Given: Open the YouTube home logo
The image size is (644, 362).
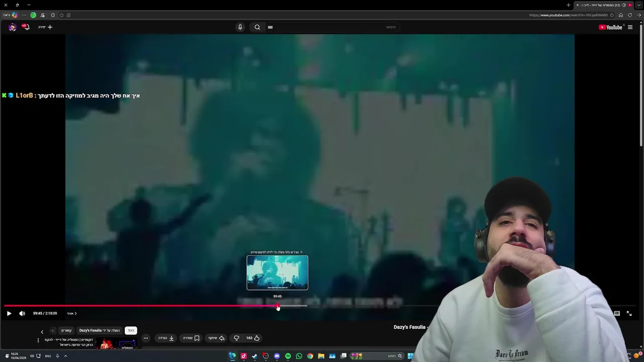Looking at the screenshot, I should (611, 27).
